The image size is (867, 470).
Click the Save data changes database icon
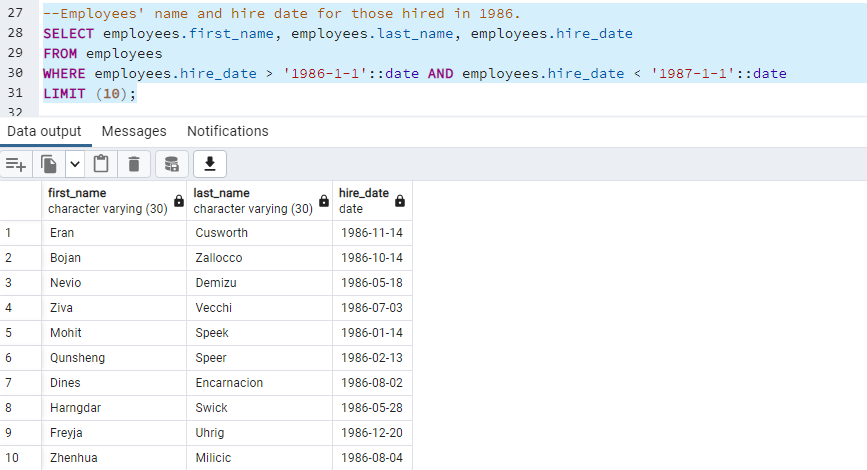tap(172, 164)
